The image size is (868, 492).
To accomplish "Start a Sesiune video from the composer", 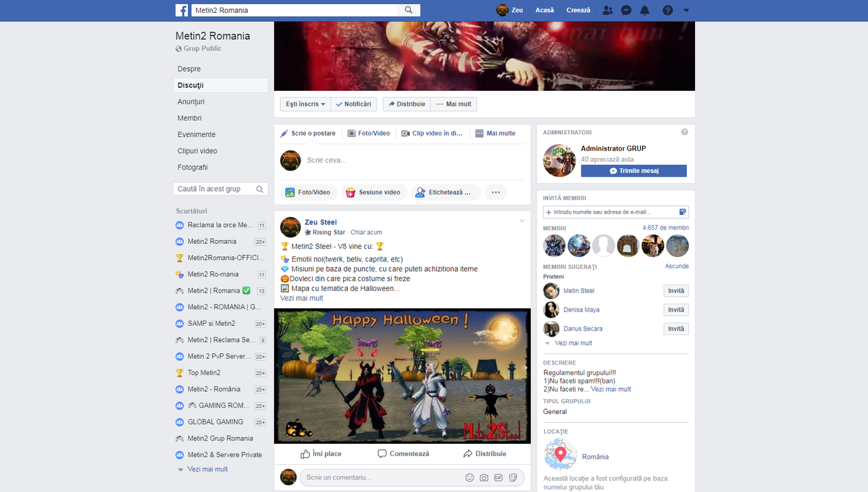I will 374,192.
